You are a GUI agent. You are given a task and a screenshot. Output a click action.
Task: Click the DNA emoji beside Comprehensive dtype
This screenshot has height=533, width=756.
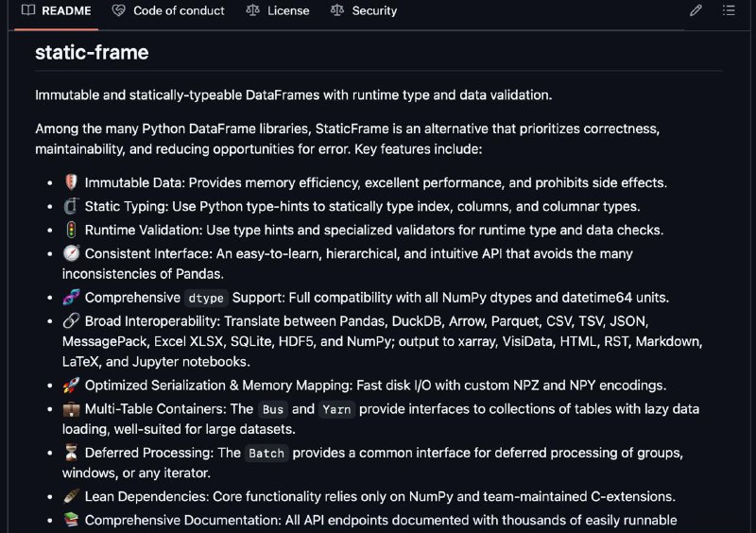(x=71, y=297)
